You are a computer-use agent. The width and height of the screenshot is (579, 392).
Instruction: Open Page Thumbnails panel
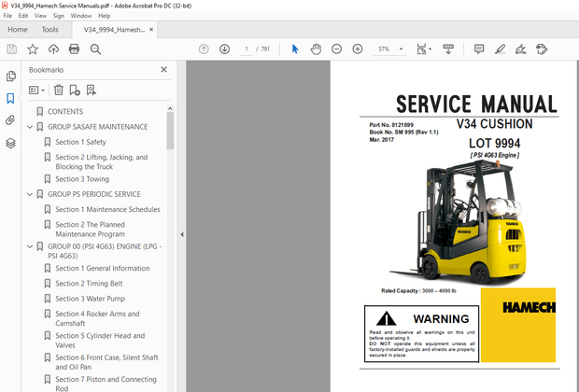[x=10, y=76]
